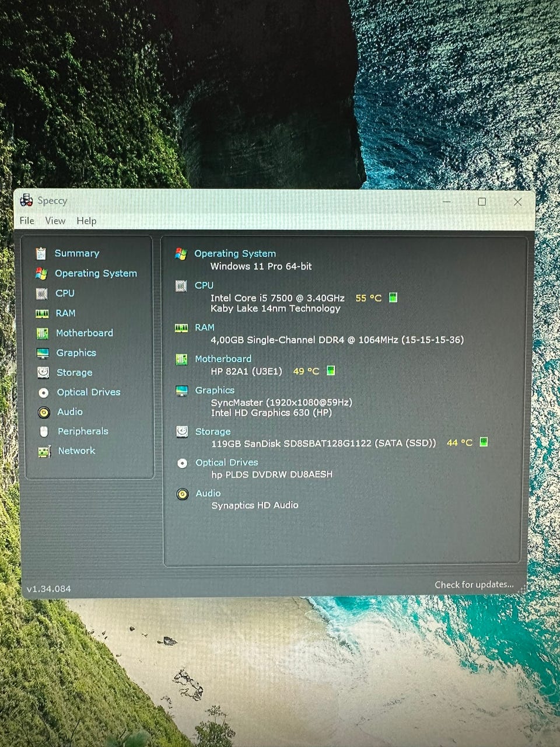
Task: Click Audio heading link in summary pane
Action: tap(208, 493)
